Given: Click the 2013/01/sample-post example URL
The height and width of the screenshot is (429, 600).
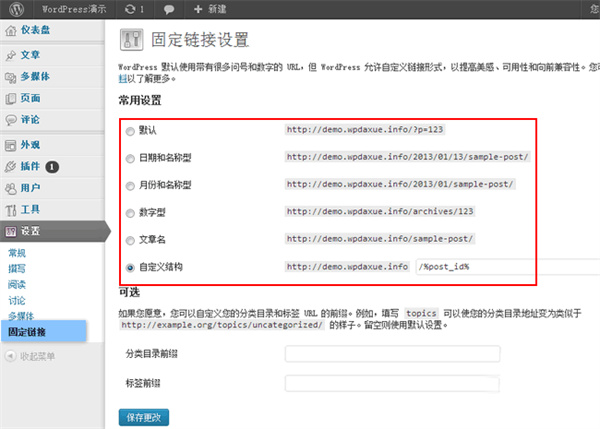Looking at the screenshot, I should click(x=400, y=184).
